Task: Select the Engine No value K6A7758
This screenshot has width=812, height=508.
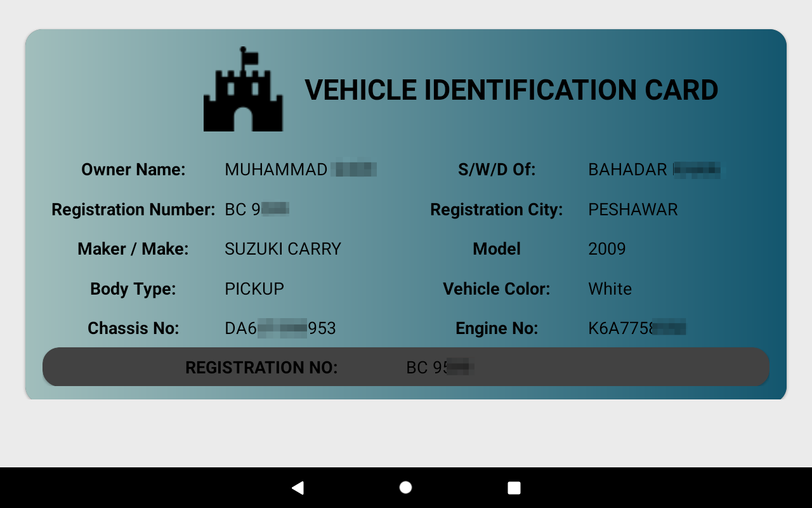Action: click(636, 328)
